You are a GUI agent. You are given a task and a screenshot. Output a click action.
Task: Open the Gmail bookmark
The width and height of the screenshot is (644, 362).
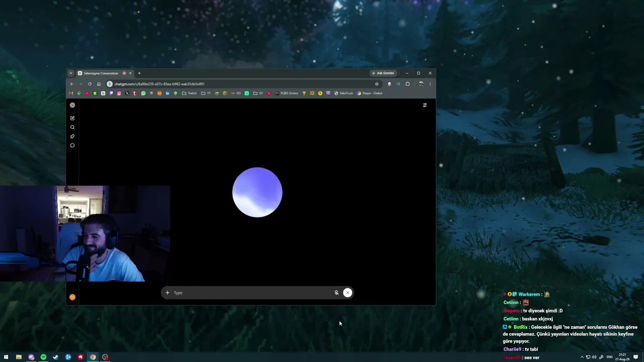tap(71, 94)
